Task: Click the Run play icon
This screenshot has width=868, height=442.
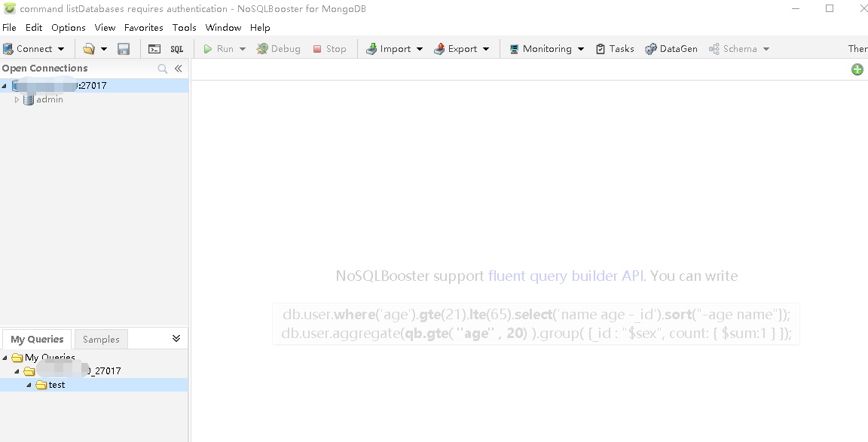Action: (x=208, y=49)
